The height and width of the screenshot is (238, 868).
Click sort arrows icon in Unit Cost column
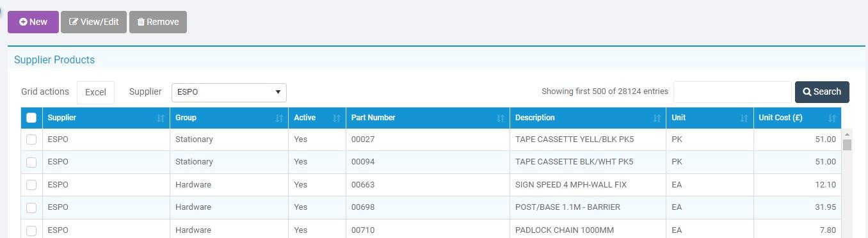pos(832,118)
